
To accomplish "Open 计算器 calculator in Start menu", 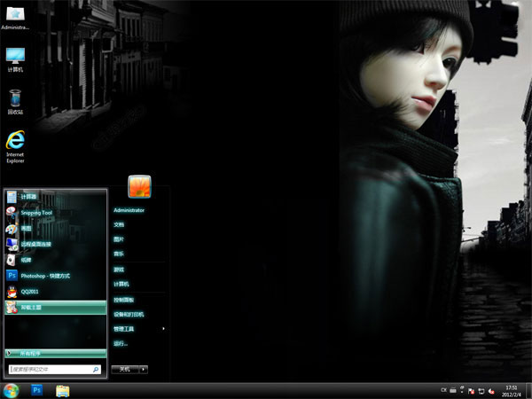I will [x=56, y=197].
